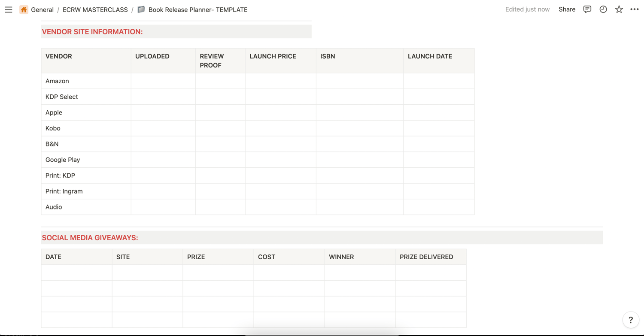The image size is (644, 336).
Task: Open the sidebar hamburger menu
Action: [x=9, y=9]
